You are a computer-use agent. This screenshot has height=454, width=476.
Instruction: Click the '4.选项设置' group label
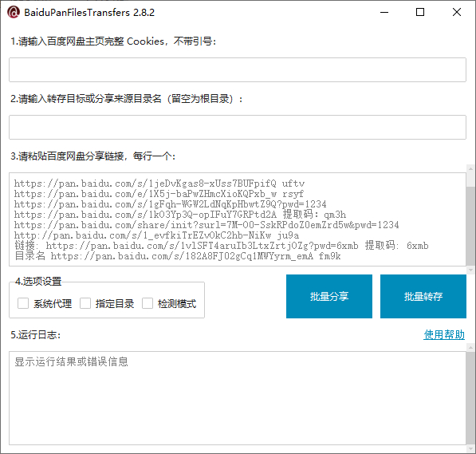point(38,282)
